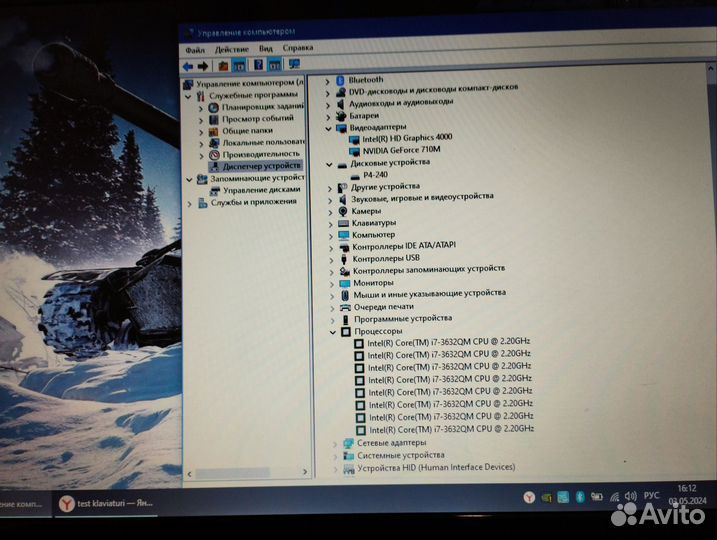Click the Forward arrow in the toolbar
The image size is (717, 540).
203,65
